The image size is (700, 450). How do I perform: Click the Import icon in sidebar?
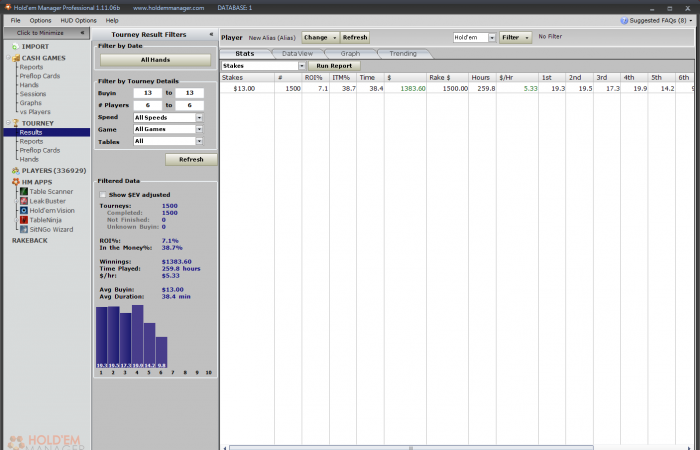coord(16,46)
